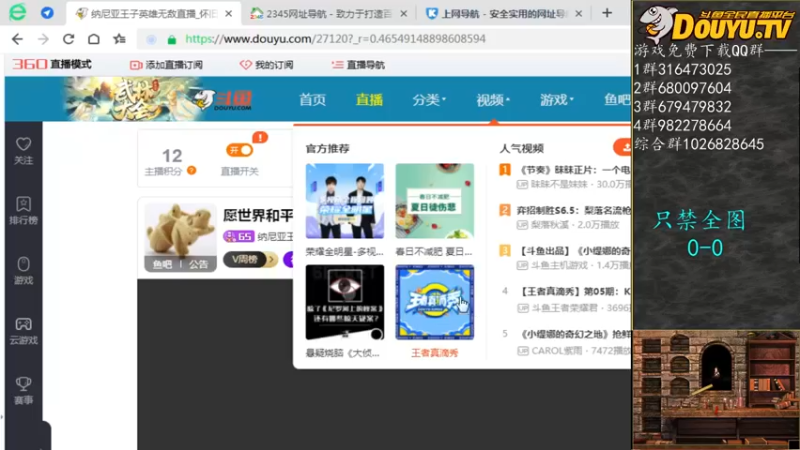
Task: Toggle the 直播开关 switch
Action: [x=239, y=150]
